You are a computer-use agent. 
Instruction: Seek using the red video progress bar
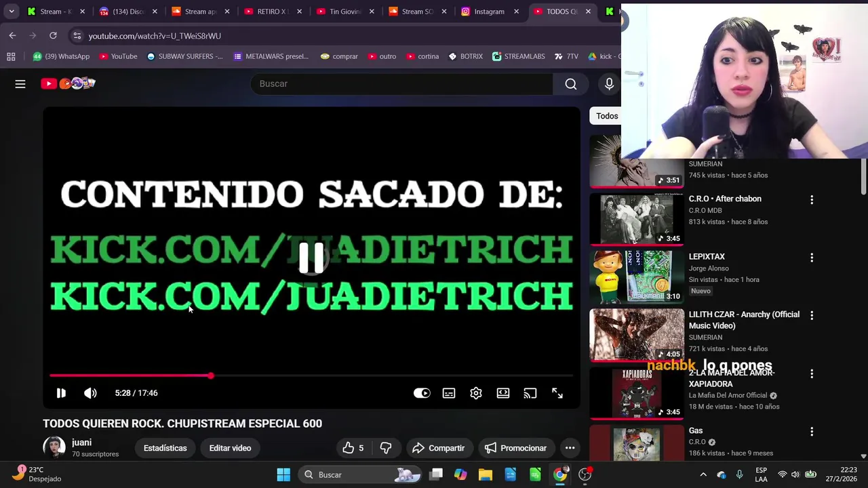pyautogui.click(x=311, y=375)
